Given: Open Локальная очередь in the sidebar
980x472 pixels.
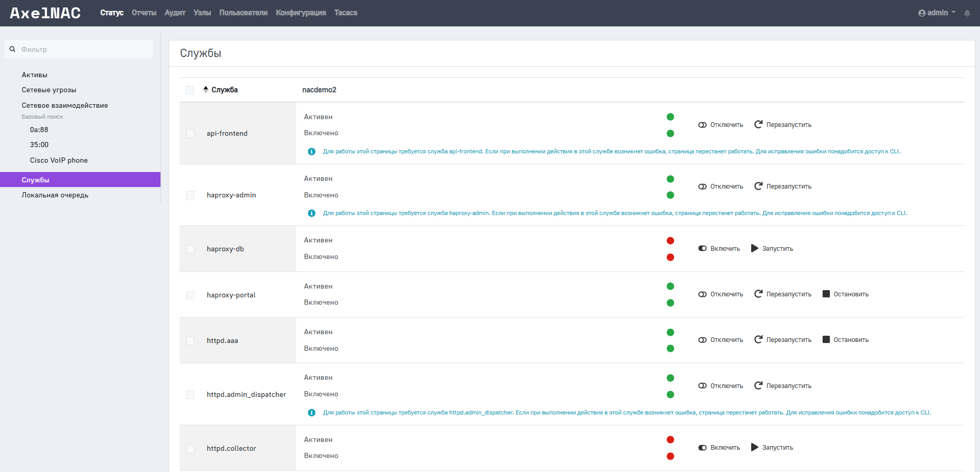Looking at the screenshot, I should [55, 195].
